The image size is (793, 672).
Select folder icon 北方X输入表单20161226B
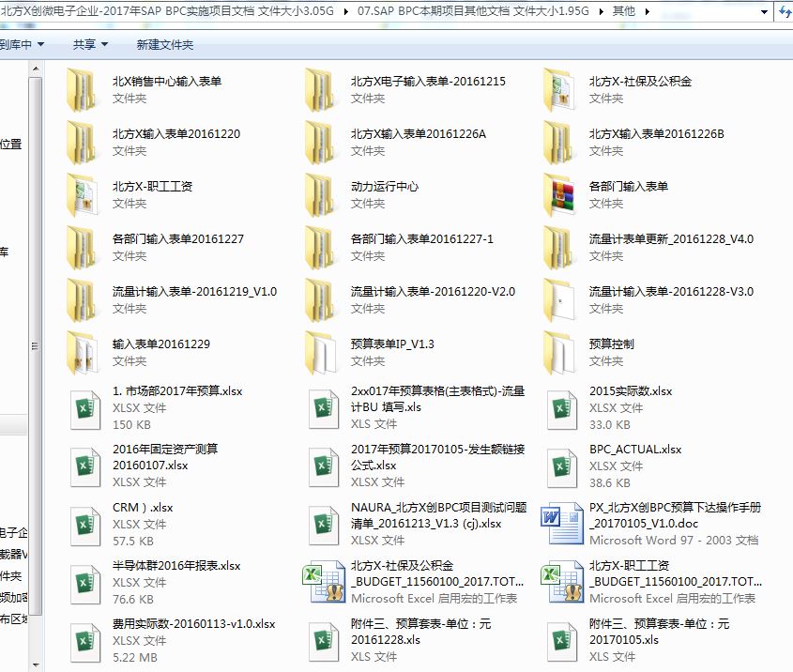tap(558, 143)
